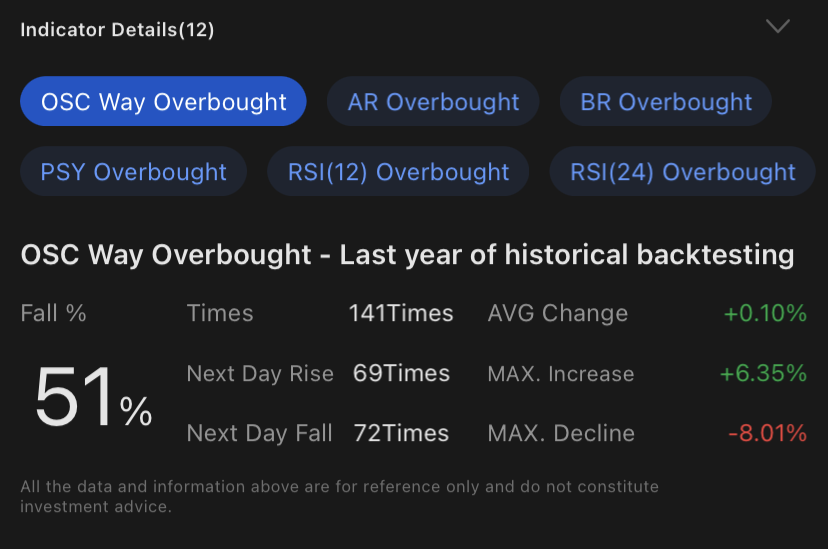The width and height of the screenshot is (828, 549).
Task: Tap the -8.01% MAX. Decline value
Action: click(x=767, y=434)
